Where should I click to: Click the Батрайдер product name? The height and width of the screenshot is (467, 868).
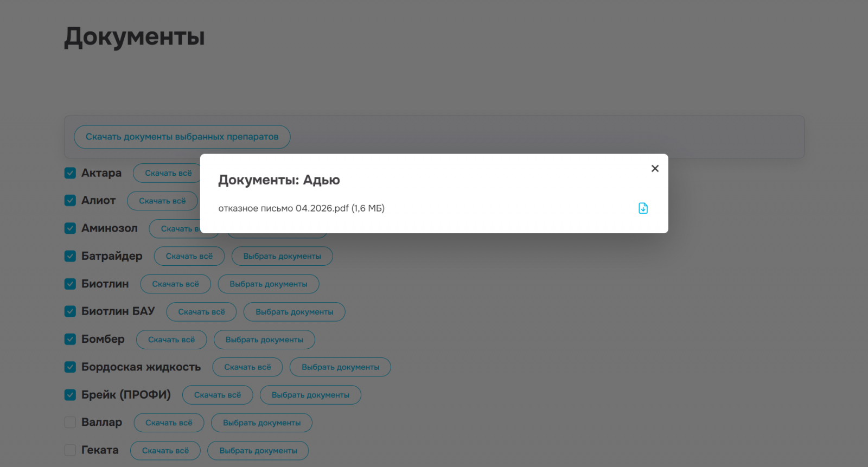[112, 256]
